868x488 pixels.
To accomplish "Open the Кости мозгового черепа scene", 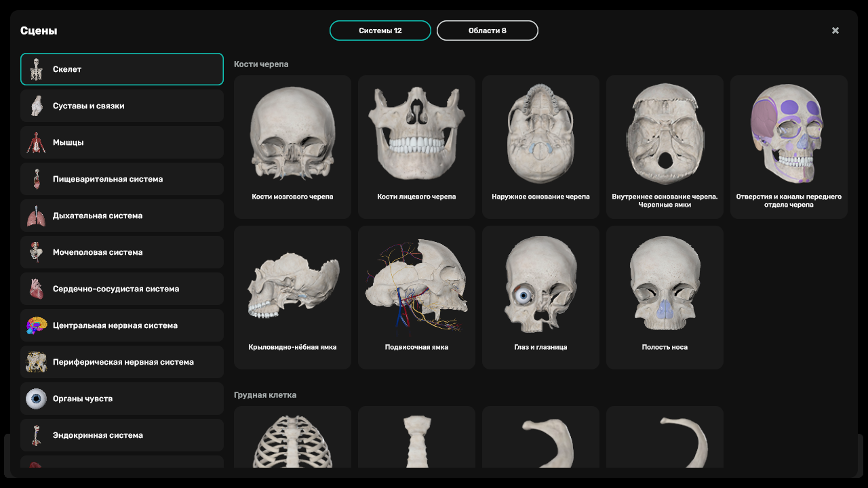I will tap(292, 147).
